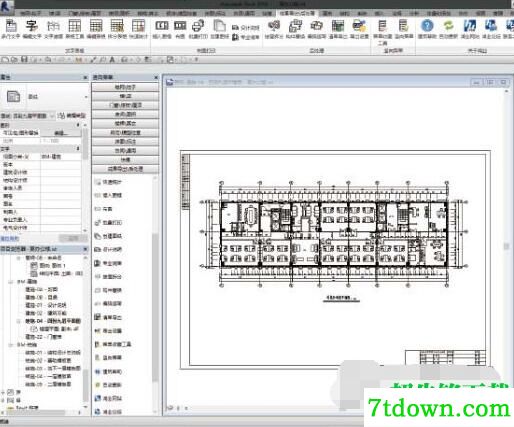Click 批量打印 item in the tool palette list
Screen dimensions: 514x427
click(x=108, y=222)
